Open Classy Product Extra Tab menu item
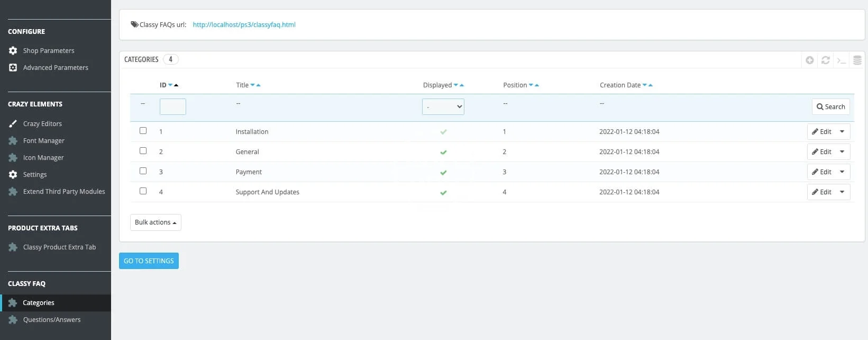The width and height of the screenshot is (868, 340). point(59,247)
